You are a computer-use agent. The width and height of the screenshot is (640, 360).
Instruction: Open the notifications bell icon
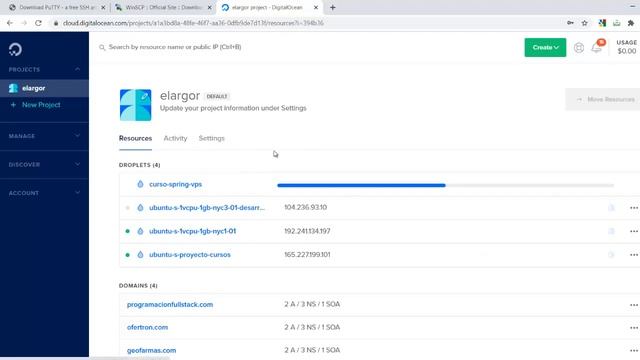596,48
